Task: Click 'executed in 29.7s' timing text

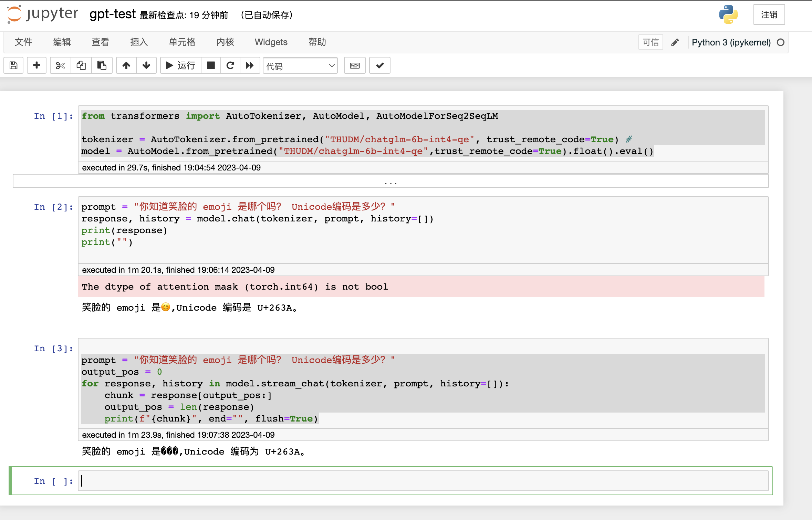Action: tap(171, 168)
